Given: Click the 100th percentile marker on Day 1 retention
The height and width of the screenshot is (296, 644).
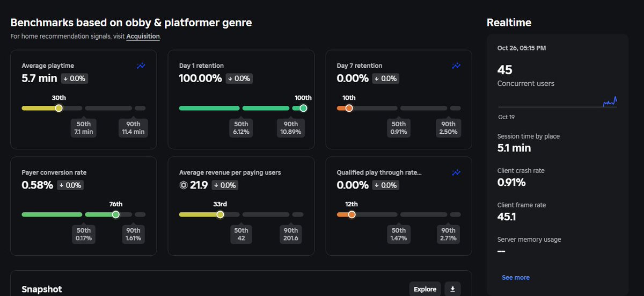Looking at the screenshot, I should (x=303, y=108).
